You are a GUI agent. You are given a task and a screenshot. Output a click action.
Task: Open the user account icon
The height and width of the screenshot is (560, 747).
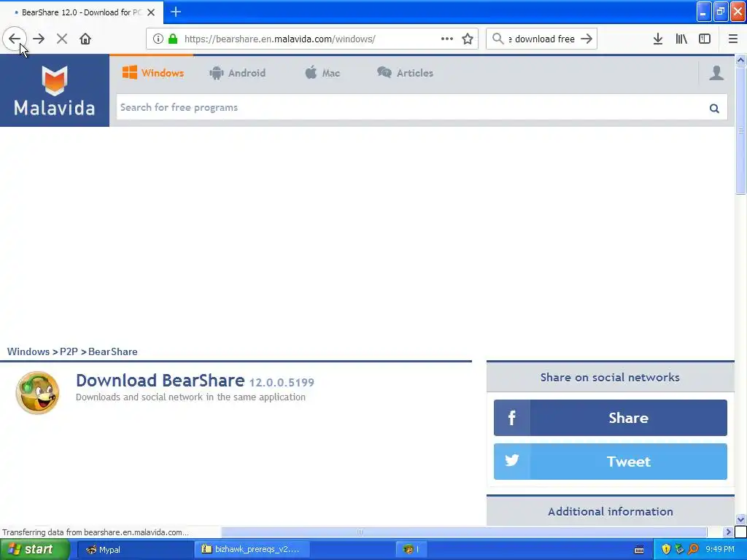716,73
